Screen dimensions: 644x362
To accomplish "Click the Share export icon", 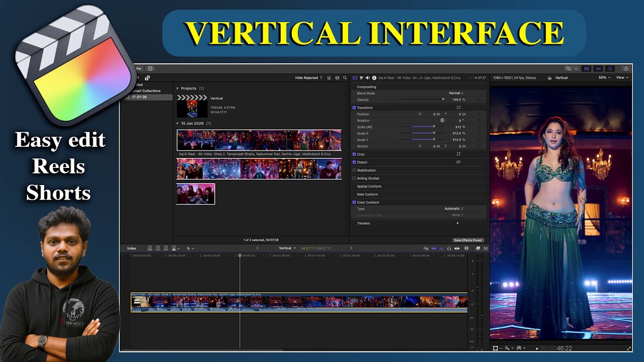I will (x=626, y=68).
